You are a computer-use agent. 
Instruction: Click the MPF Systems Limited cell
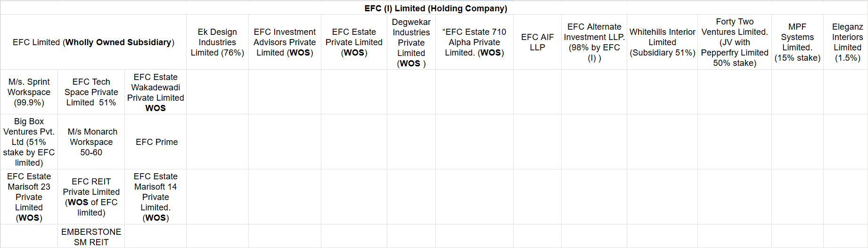797,42
